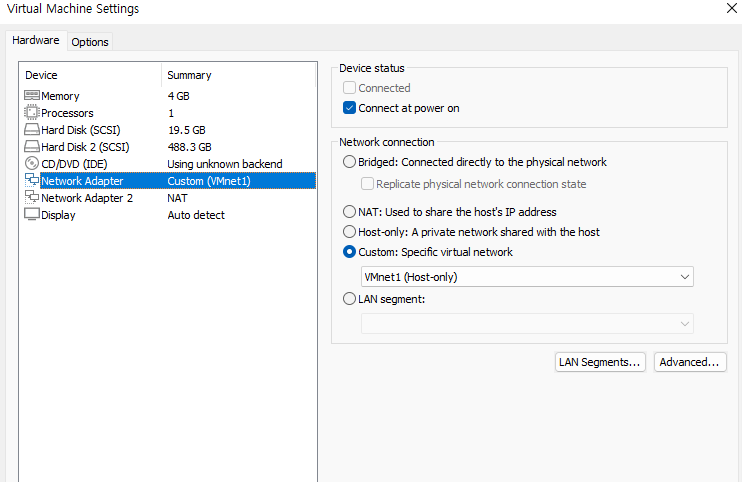Click the CD/DVD (IDE) disc icon
742x482 pixels.
(32, 164)
